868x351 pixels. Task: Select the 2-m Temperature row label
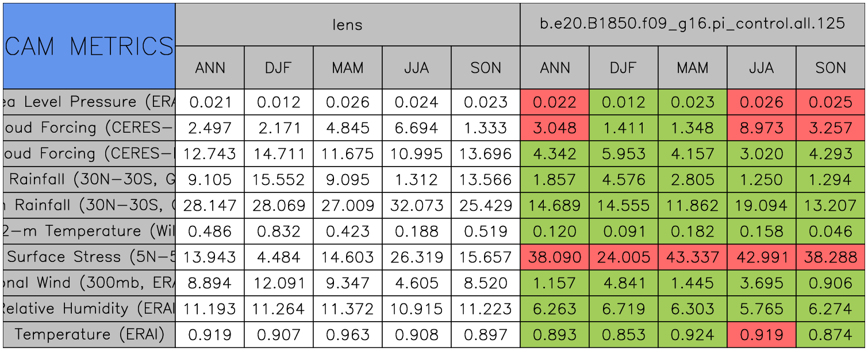pyautogui.click(x=89, y=231)
